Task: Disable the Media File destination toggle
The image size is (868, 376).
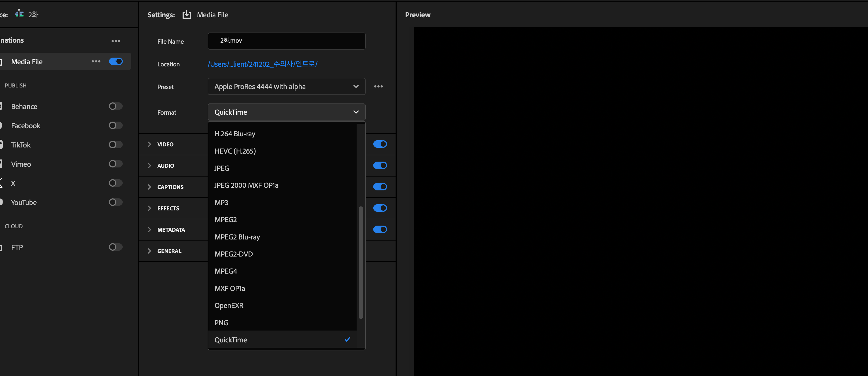Action: coord(116,61)
